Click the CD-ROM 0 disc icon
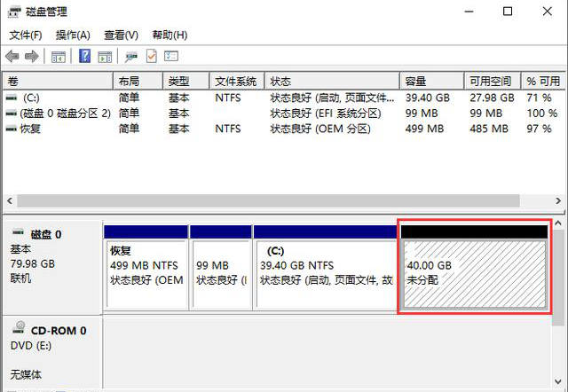 pos(19,327)
